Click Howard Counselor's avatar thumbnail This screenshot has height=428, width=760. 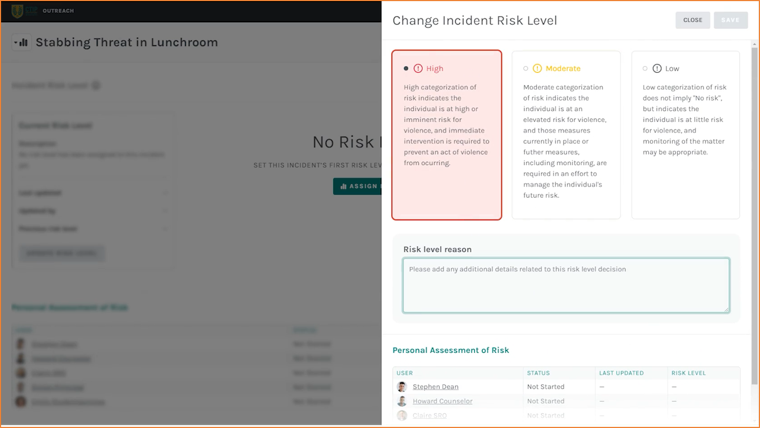[402, 401]
